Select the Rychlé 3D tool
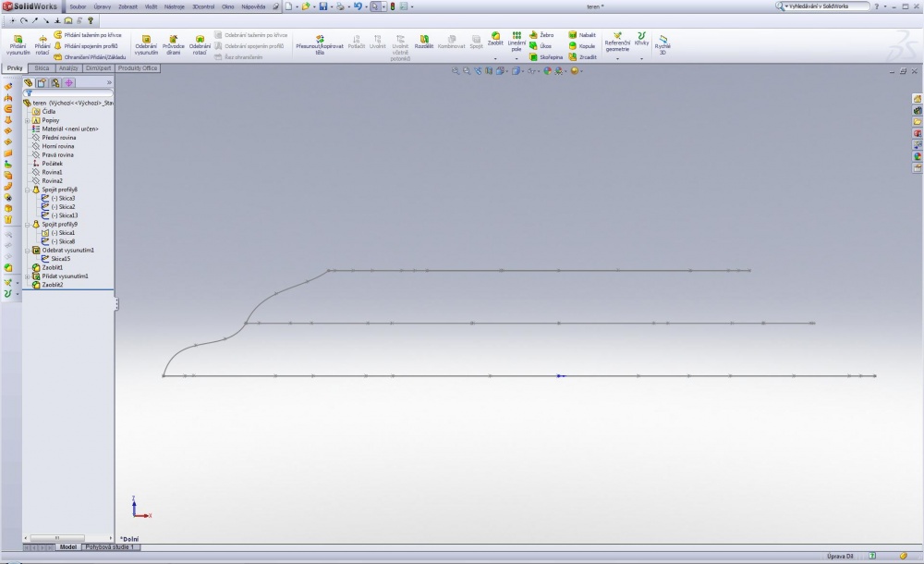Image resolution: width=924 pixels, height=564 pixels. click(x=663, y=44)
